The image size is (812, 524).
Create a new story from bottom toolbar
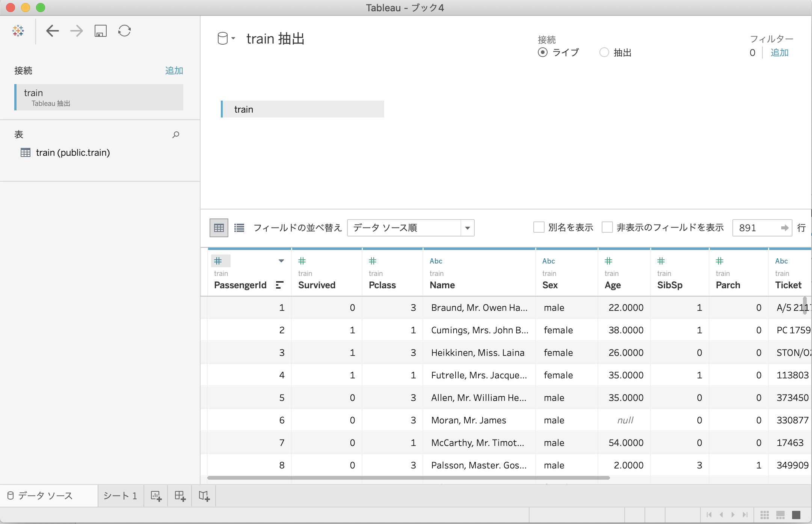204,495
